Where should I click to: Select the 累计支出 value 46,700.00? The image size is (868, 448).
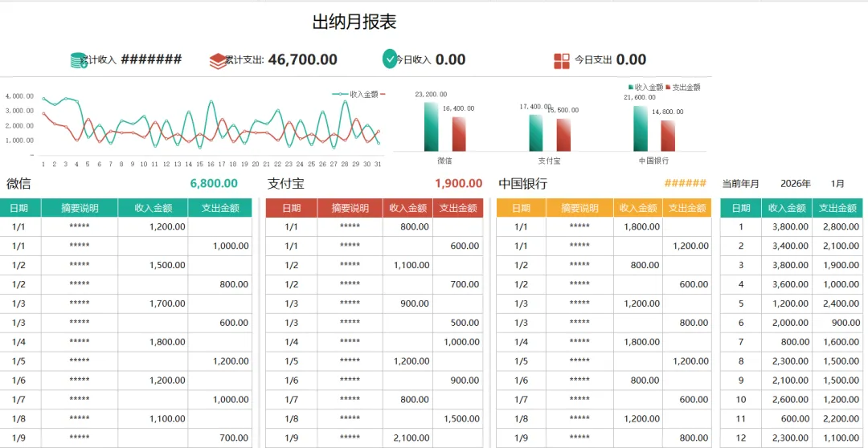[x=303, y=59]
